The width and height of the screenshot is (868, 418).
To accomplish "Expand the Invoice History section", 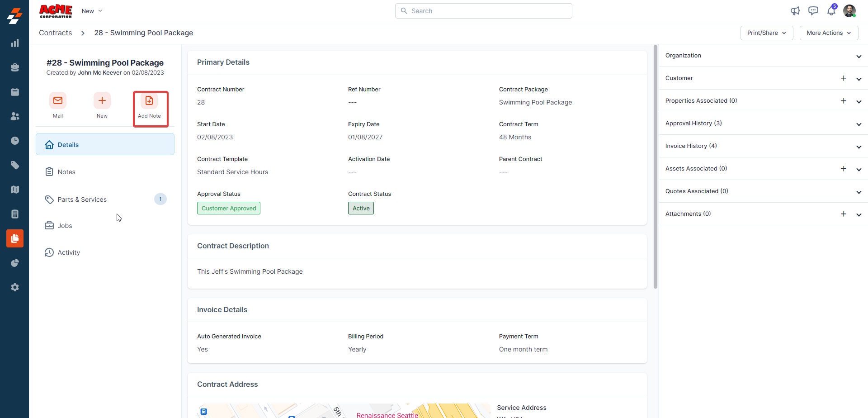I will [x=859, y=147].
